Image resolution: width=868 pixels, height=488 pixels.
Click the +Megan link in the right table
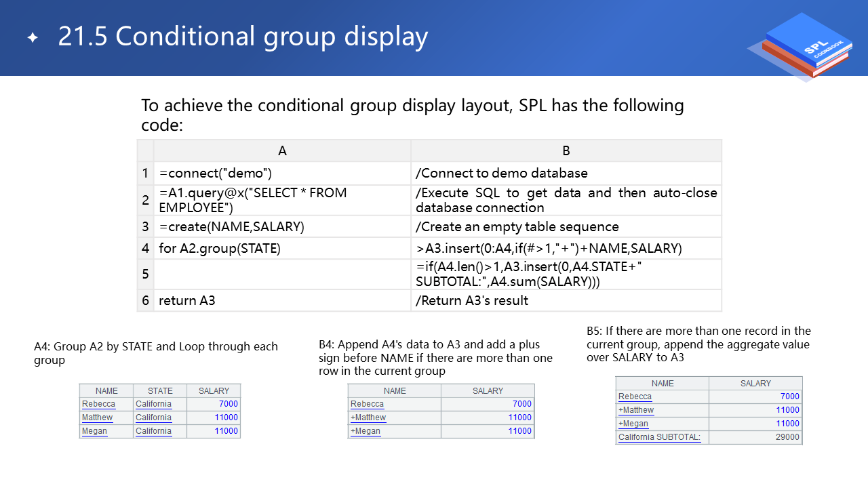(x=633, y=424)
